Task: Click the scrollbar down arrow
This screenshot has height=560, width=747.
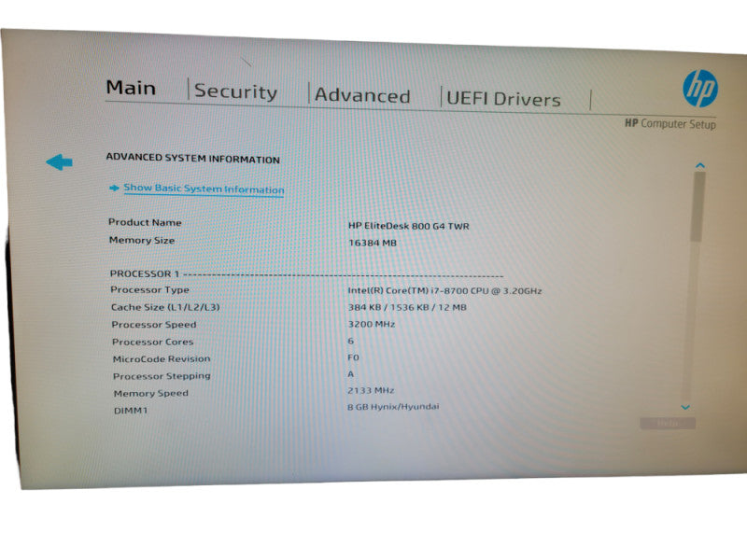Action: pyautogui.click(x=685, y=407)
